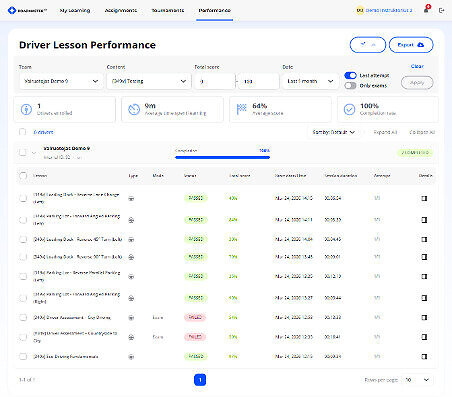Tick checkbox for Reverse 45° Turn lesson

[23, 239]
